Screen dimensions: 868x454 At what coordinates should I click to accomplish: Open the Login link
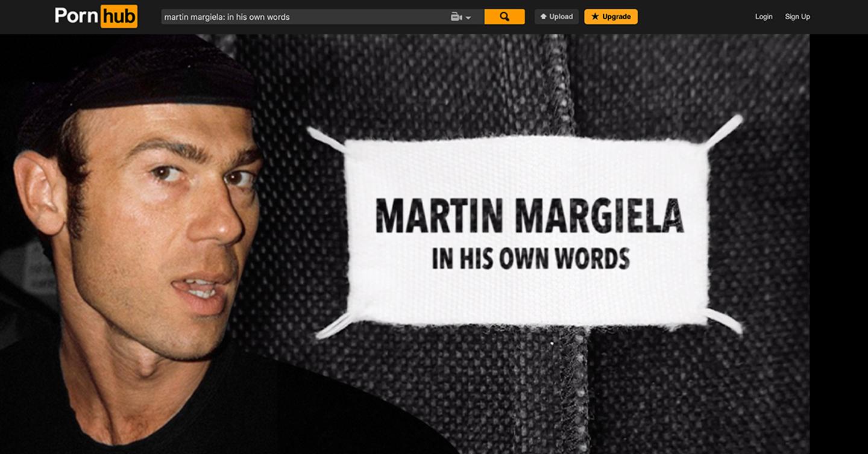764,17
